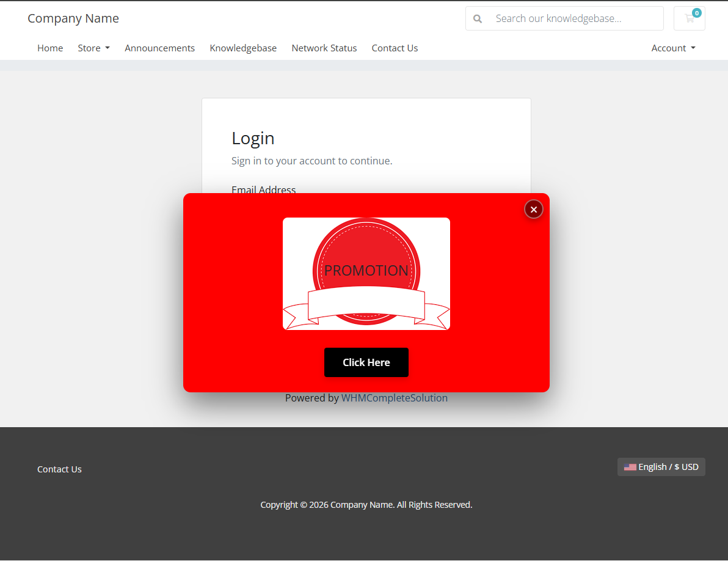Go to the Home menu item
This screenshot has width=728, height=561.
click(x=50, y=48)
